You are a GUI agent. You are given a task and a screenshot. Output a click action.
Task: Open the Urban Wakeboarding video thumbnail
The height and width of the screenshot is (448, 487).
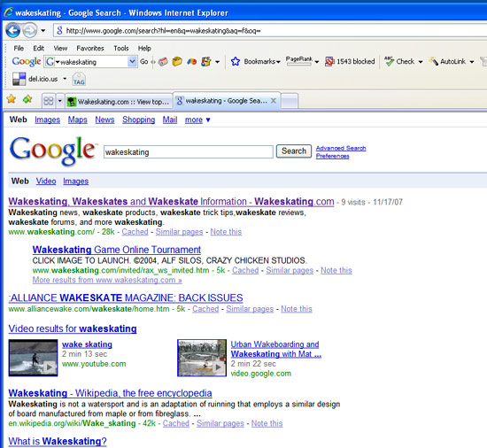(202, 358)
